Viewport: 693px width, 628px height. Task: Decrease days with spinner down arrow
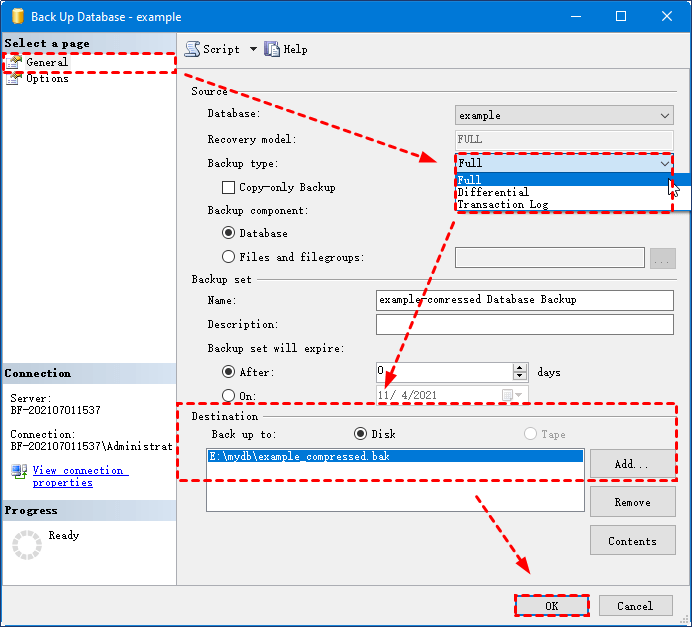(520, 377)
